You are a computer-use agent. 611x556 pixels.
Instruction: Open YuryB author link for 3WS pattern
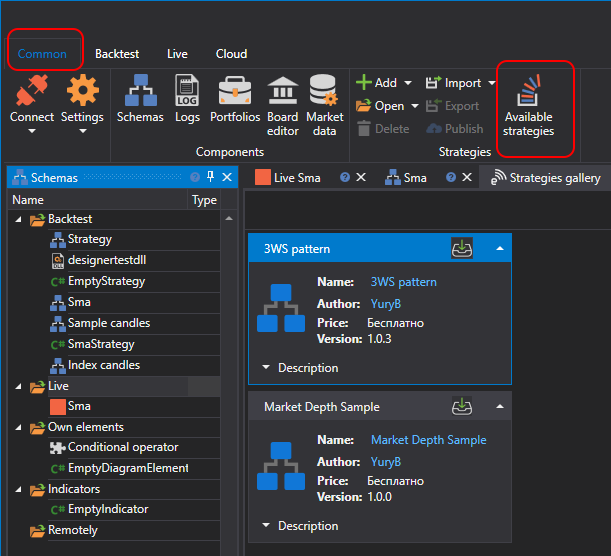click(386, 304)
